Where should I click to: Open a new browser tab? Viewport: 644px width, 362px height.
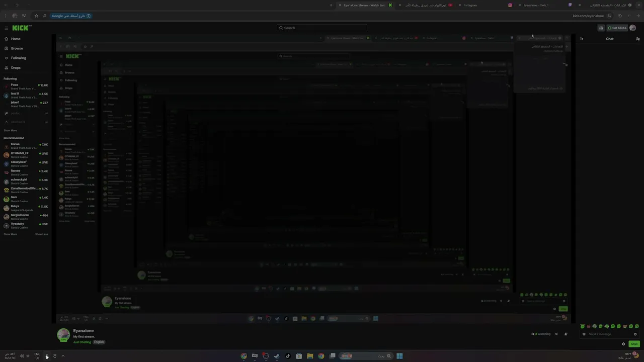(331, 5)
